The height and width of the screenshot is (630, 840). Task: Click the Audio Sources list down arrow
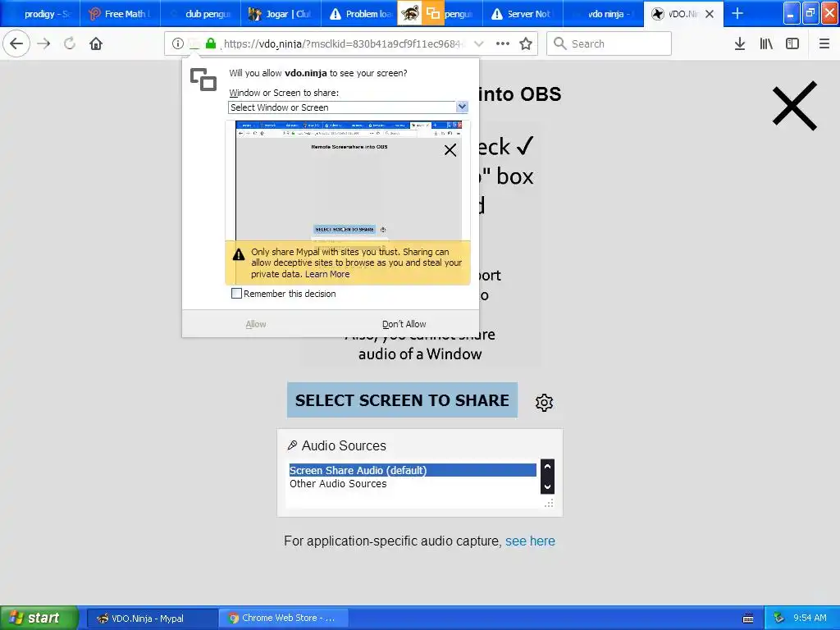click(x=547, y=486)
